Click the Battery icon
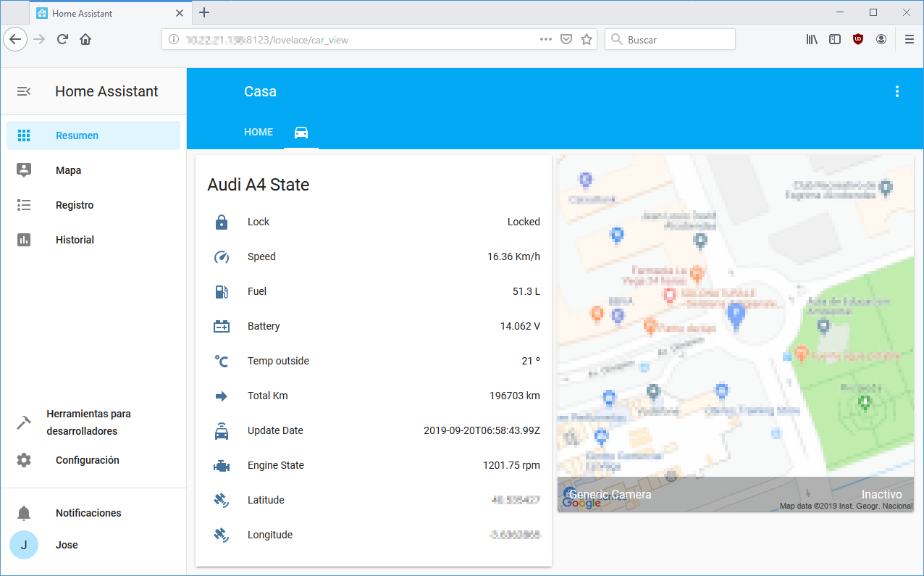 coord(222,326)
